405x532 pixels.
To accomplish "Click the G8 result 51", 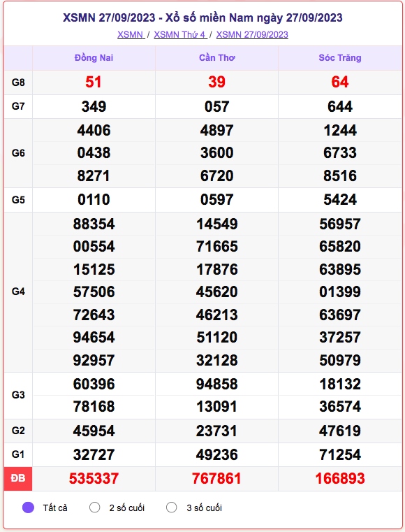I will point(94,82).
